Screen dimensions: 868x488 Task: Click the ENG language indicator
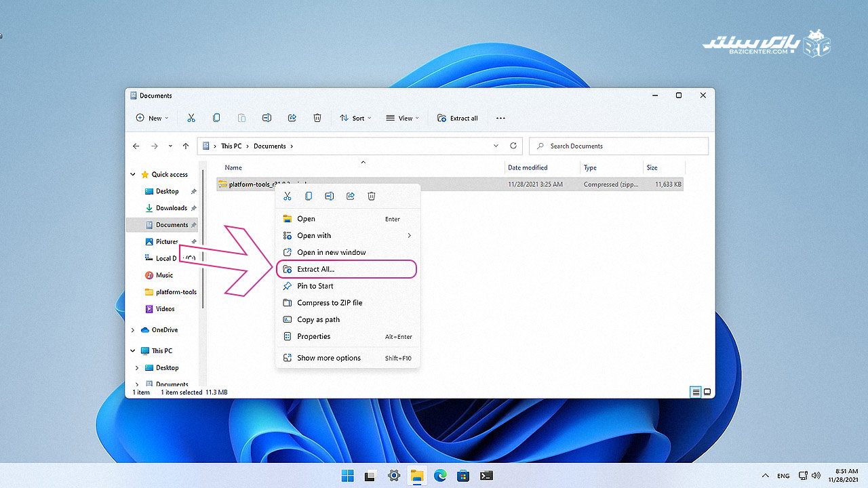click(x=783, y=476)
